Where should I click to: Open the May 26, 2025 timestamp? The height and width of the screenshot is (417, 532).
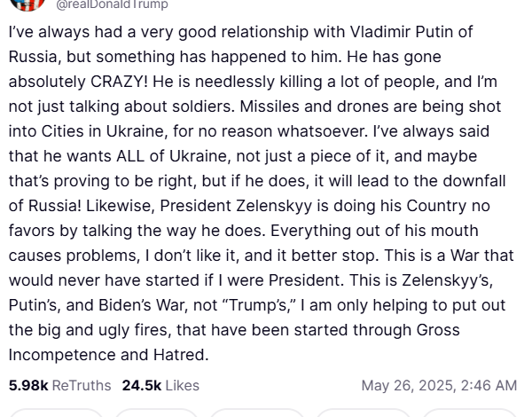pos(439,385)
